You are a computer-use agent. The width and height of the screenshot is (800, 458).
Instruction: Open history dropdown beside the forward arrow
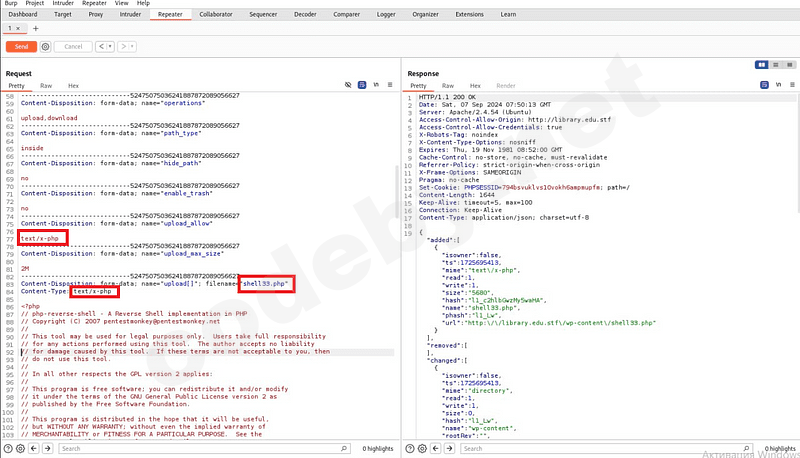point(132,46)
